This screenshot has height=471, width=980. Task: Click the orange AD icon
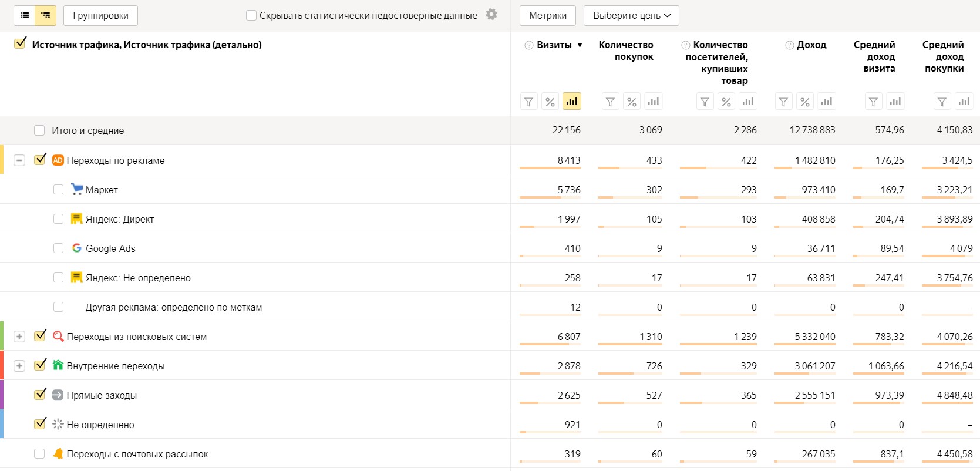point(58,160)
